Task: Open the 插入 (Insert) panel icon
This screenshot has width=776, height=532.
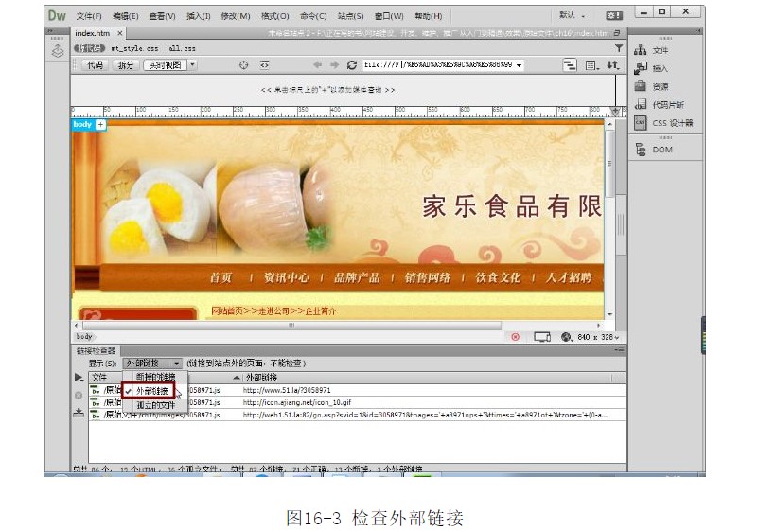Action: [641, 68]
